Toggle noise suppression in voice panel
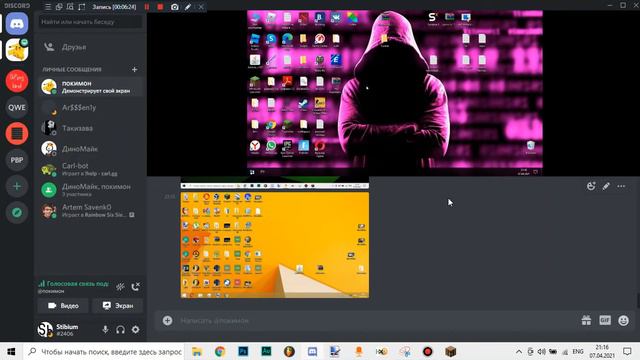640x360 pixels. 120,287
